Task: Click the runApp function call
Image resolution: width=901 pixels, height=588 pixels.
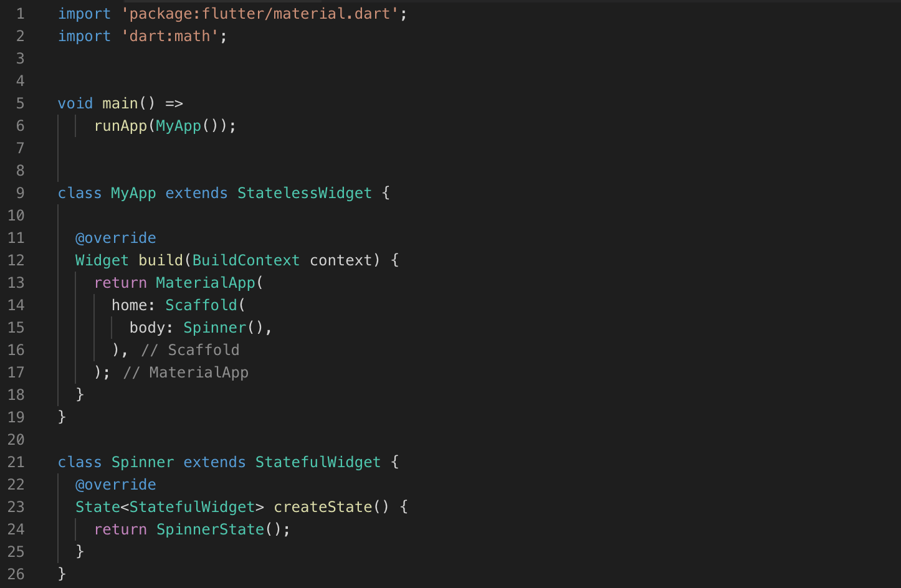Action: (x=120, y=126)
